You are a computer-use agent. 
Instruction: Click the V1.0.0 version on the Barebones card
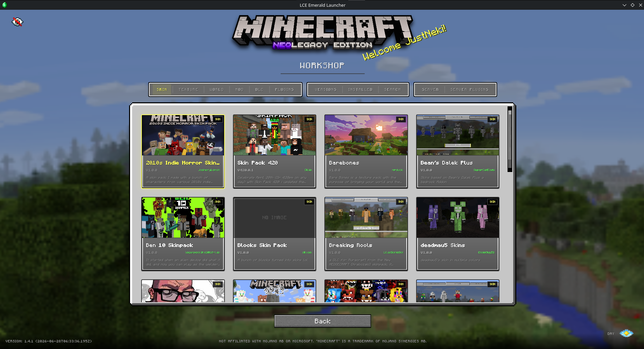pos(335,170)
